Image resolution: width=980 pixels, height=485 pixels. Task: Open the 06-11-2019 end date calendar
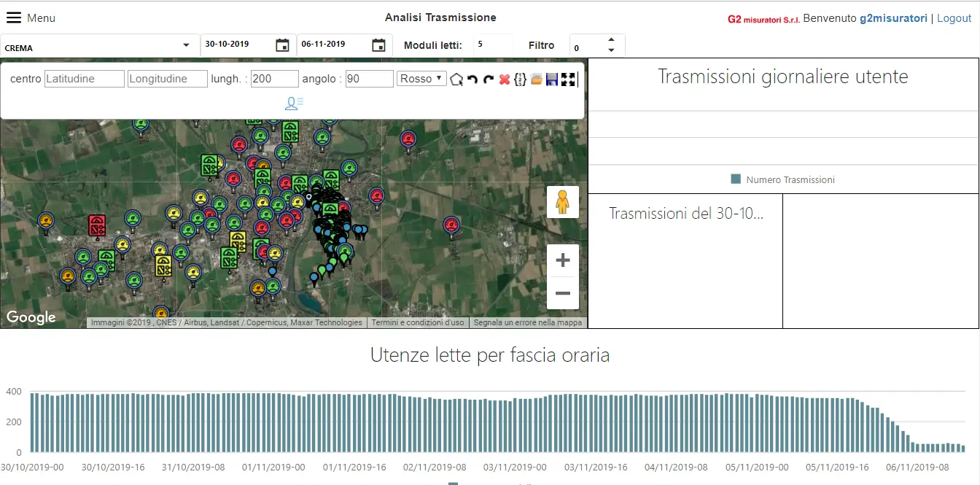(378, 44)
